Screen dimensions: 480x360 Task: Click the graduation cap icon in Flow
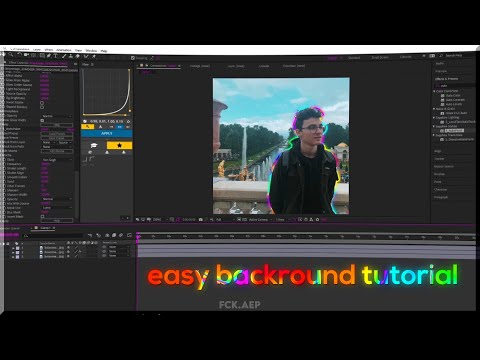94,145
